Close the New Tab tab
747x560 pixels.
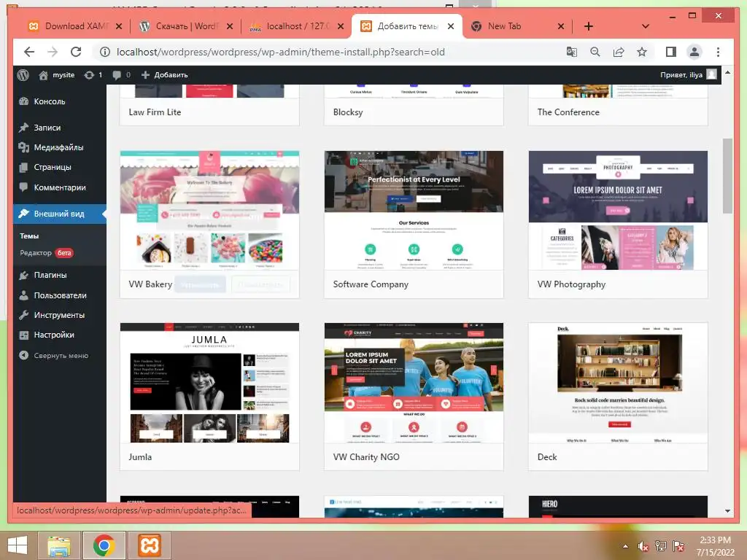pos(561,26)
